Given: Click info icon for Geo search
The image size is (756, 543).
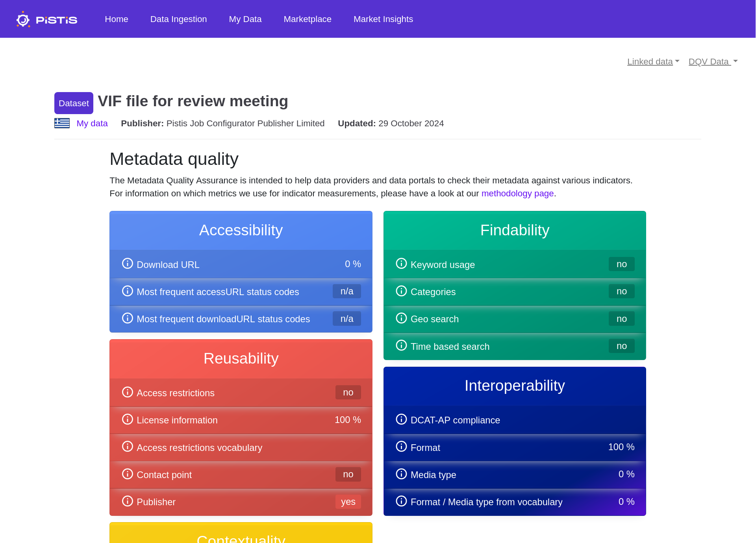Looking at the screenshot, I should 401,318.
